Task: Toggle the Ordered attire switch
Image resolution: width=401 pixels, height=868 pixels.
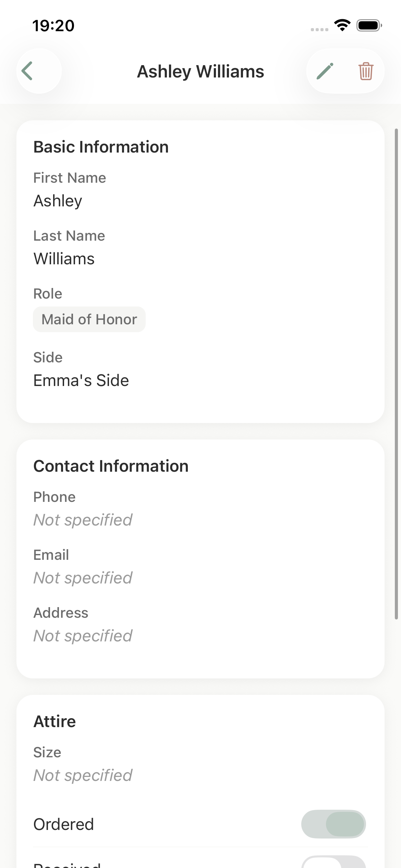Action: point(333,824)
